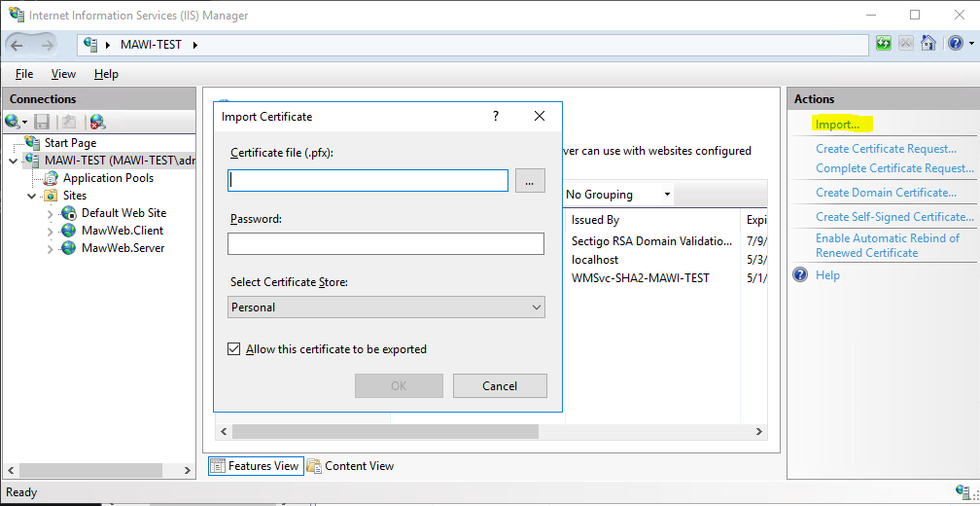Select the MawWeb.Server site

click(x=123, y=248)
